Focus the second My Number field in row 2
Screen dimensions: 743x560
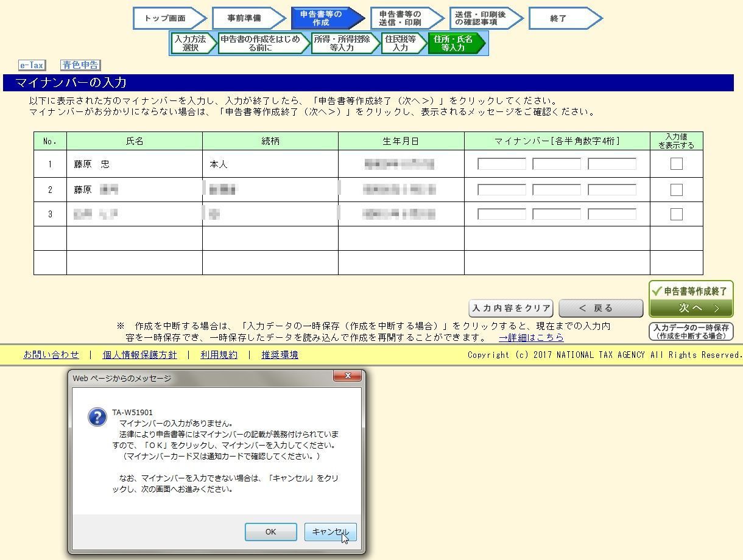[557, 190]
